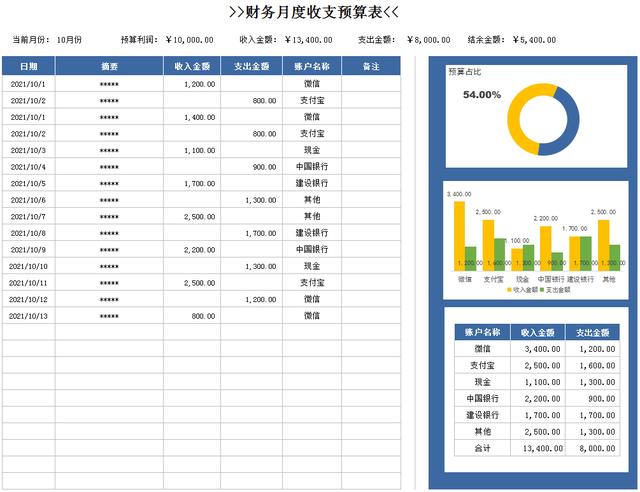640x492 pixels.
Task: Select the 账户名称 header in main table
Action: [x=311, y=66]
